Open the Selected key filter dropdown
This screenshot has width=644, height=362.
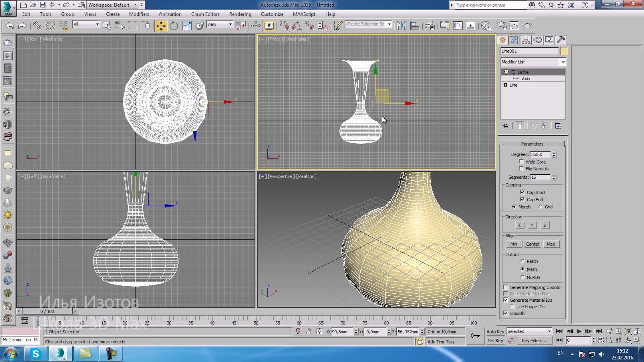(529, 331)
